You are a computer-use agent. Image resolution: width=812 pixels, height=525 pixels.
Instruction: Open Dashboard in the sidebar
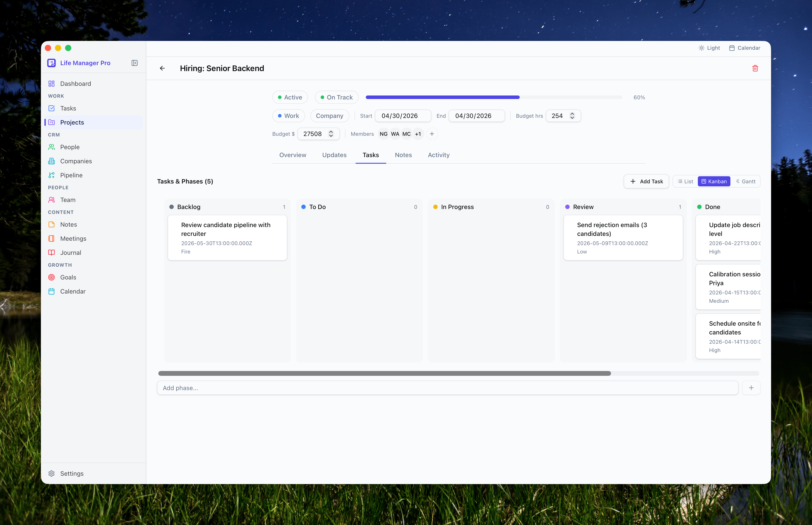pyautogui.click(x=93, y=84)
